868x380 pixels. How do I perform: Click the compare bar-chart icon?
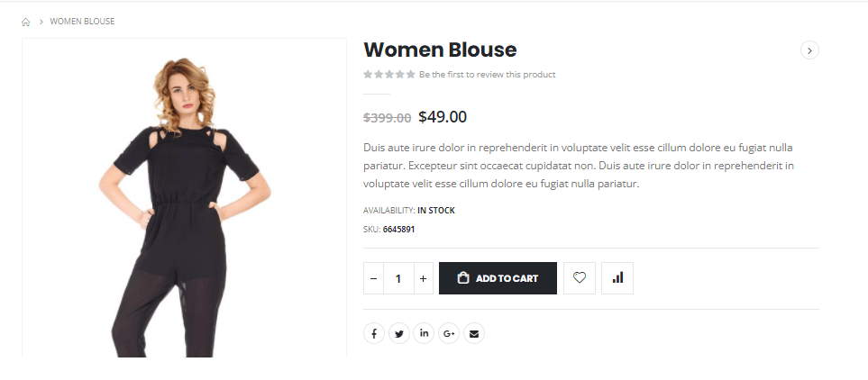[617, 278]
